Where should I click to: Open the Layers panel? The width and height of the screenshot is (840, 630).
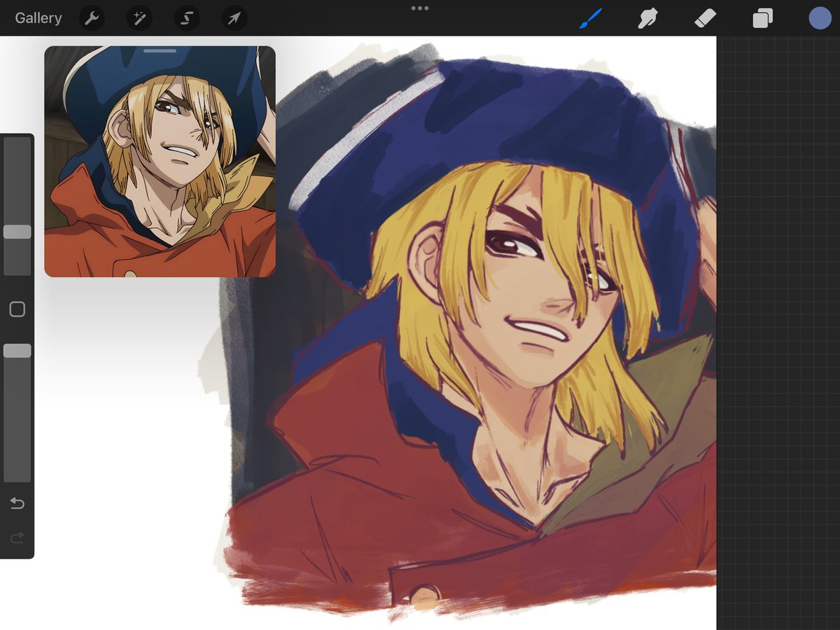pos(762,18)
